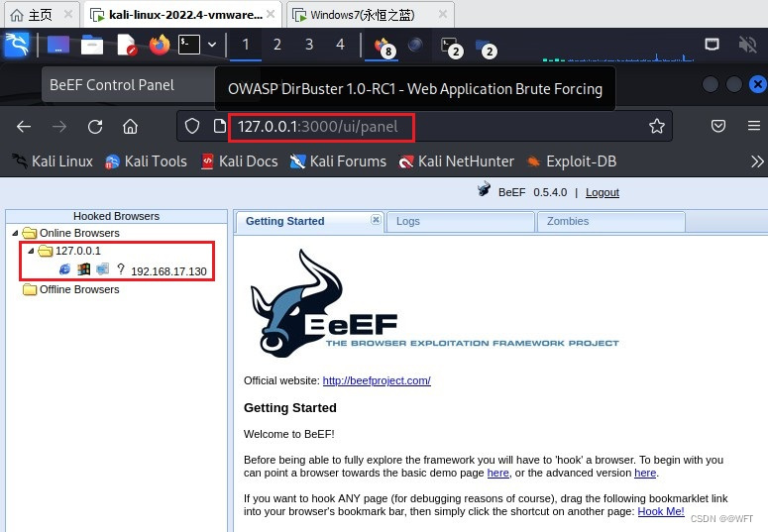Viewport: 768px width, 532px height.
Task: Close the Getting Started tab
Action: tap(376, 220)
